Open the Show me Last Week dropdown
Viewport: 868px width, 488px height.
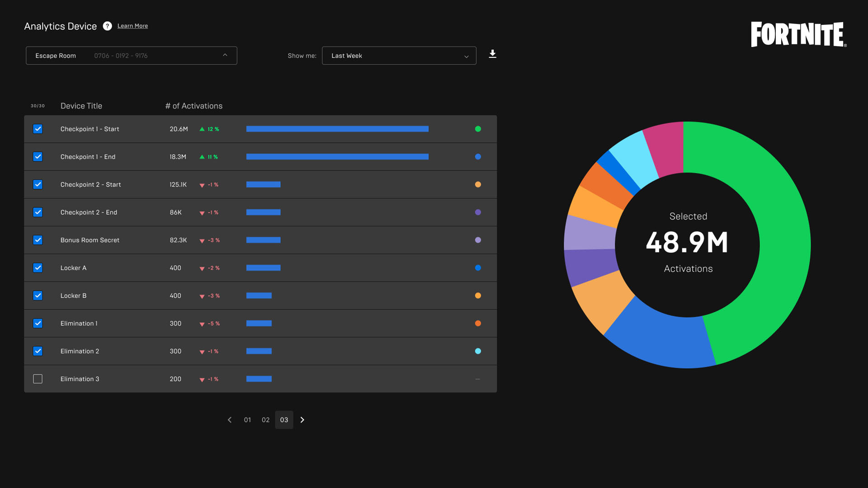(399, 55)
